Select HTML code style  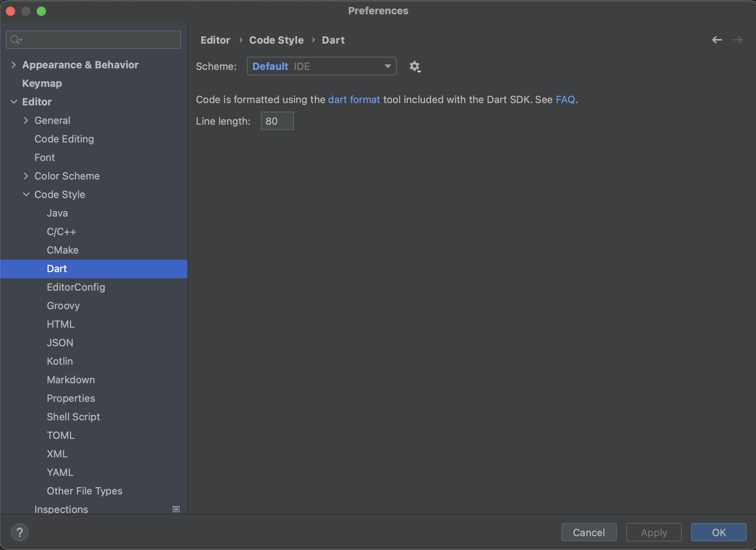pyautogui.click(x=61, y=324)
